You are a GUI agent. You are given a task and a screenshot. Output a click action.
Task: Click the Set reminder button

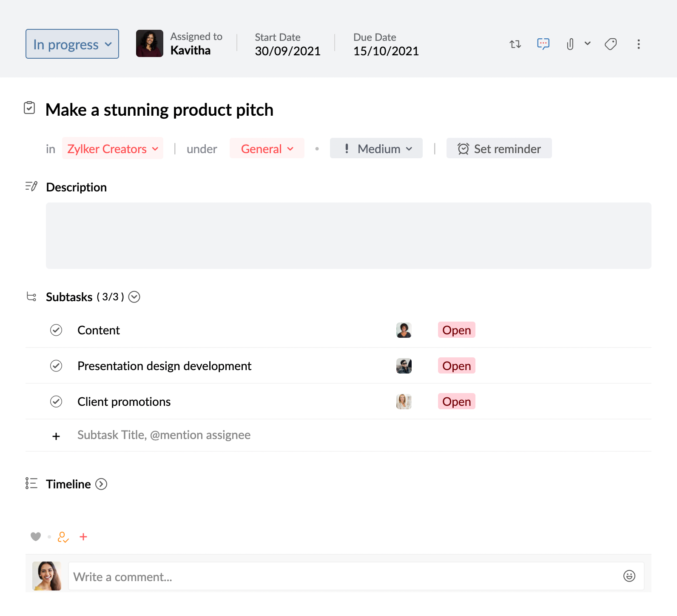(499, 149)
